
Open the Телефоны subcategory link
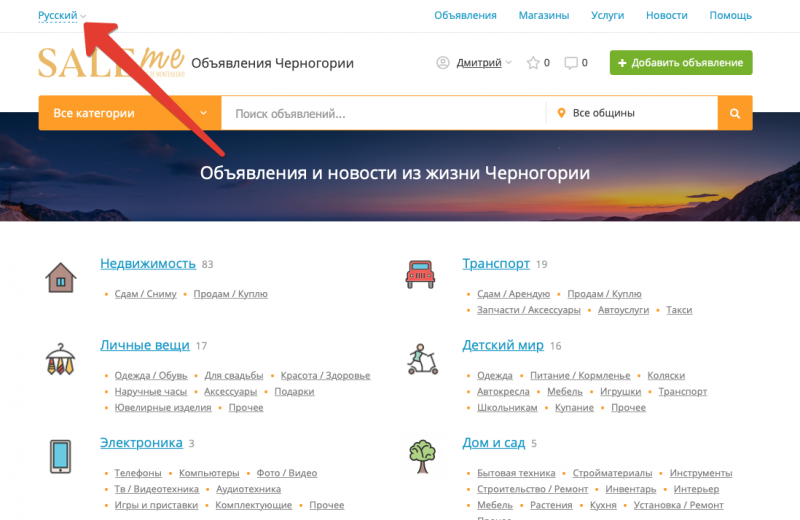click(138, 473)
